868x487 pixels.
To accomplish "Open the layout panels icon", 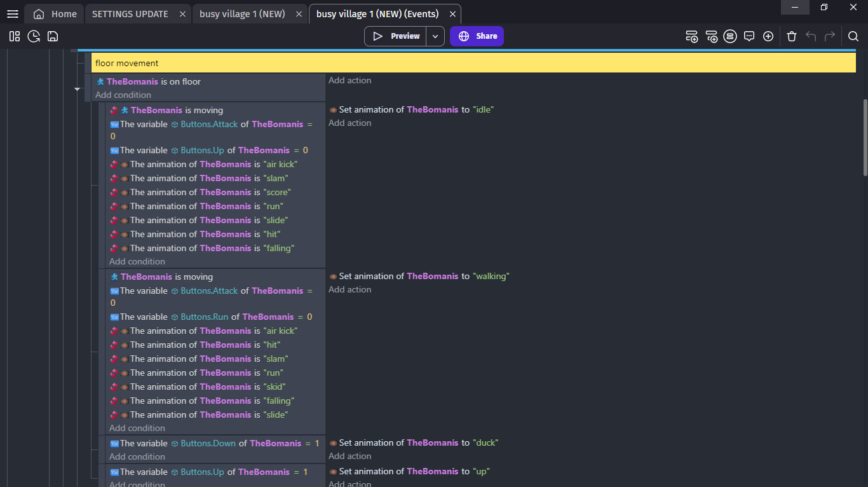I will 15,36.
